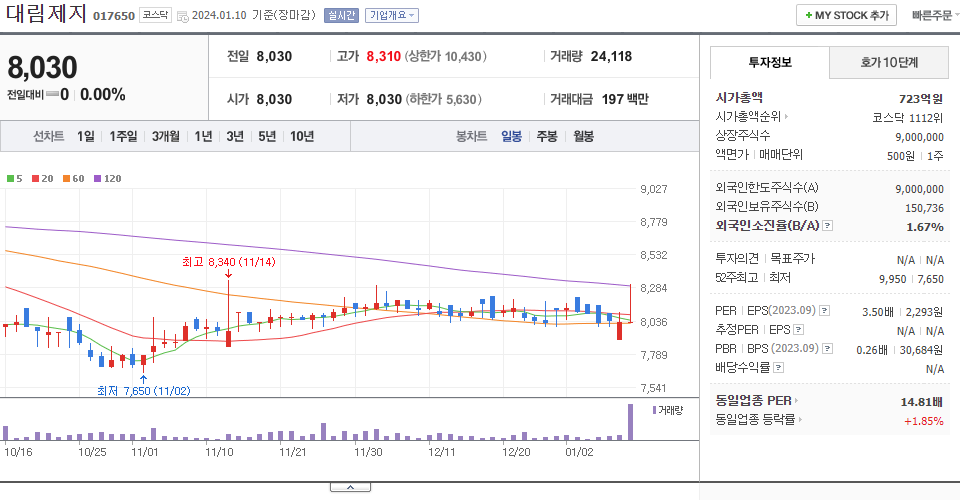Click the 외국인보유주식수(B) 150,736 value
The width and height of the screenshot is (960, 500).
pyautogui.click(x=924, y=208)
